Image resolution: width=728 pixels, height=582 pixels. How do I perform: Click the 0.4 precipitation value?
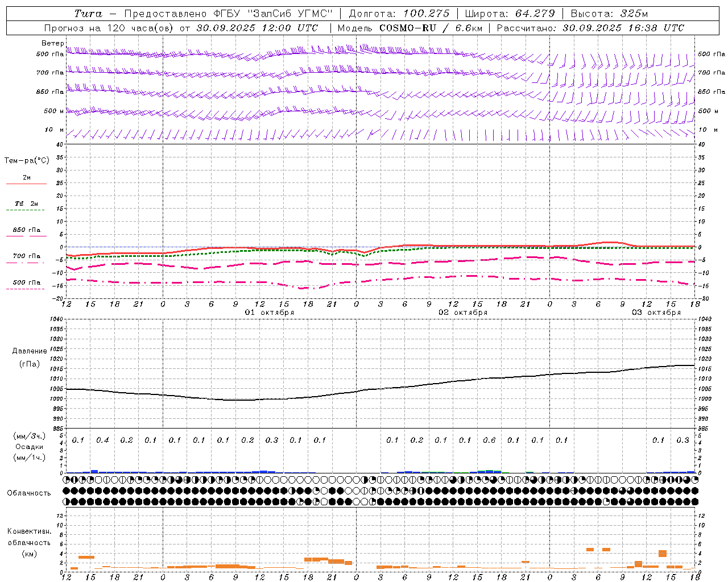coord(102,440)
